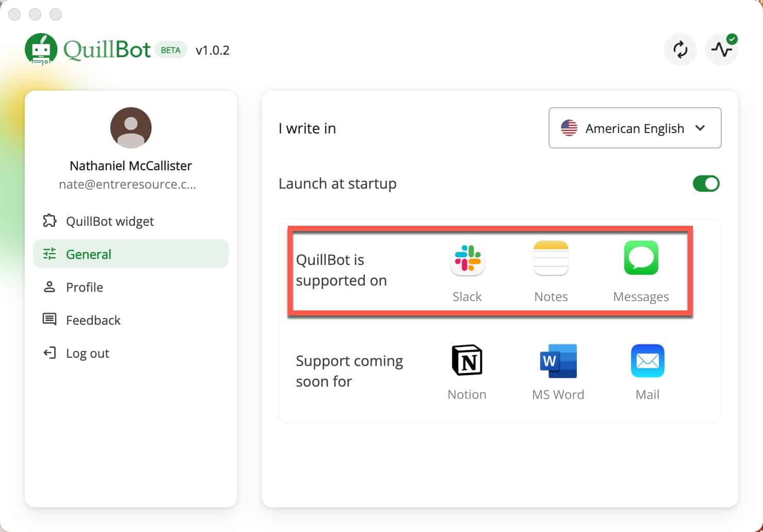Click the profile avatar for Nathaniel McCallister
763x532 pixels.
(x=130, y=127)
